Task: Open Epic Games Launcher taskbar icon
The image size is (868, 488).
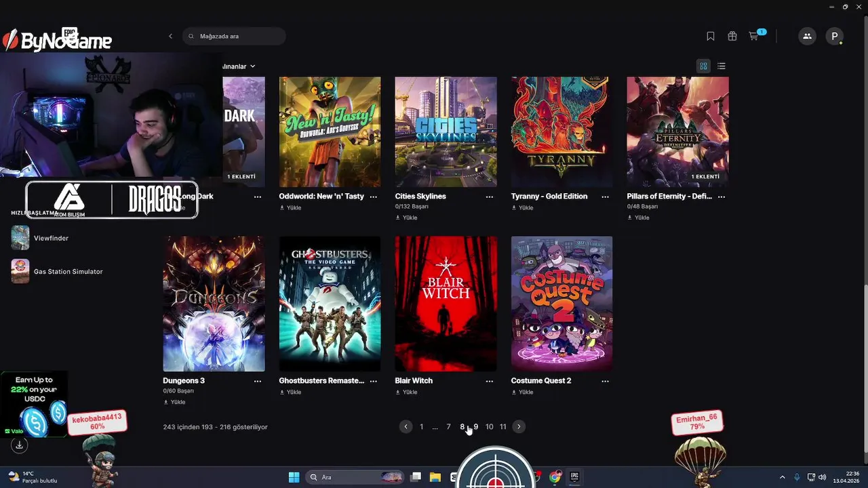Action: pyautogui.click(x=574, y=477)
